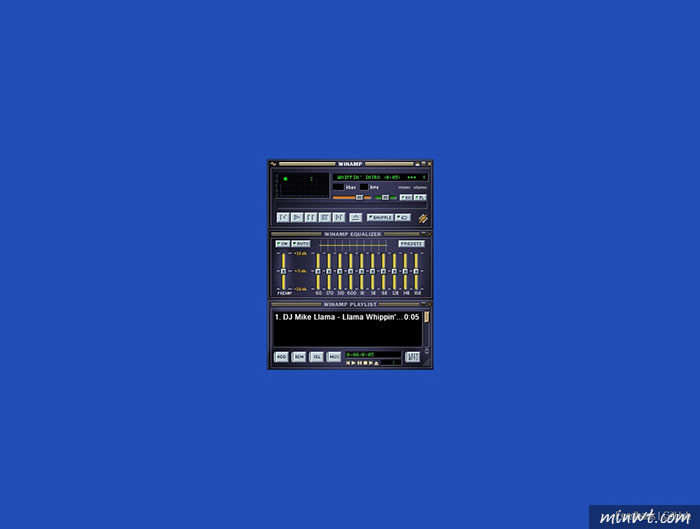Click the green balance slider

pos(386,197)
